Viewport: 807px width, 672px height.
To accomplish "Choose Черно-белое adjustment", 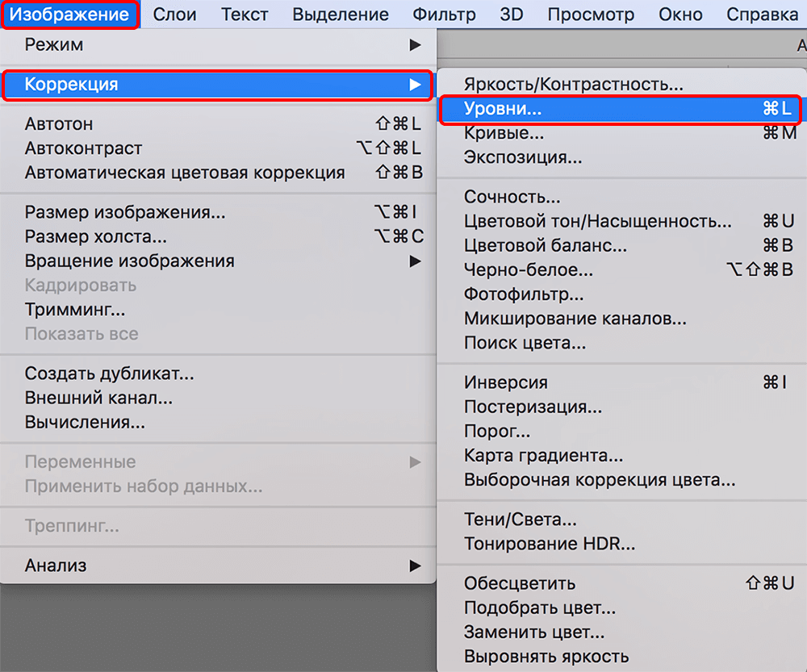I will [528, 269].
